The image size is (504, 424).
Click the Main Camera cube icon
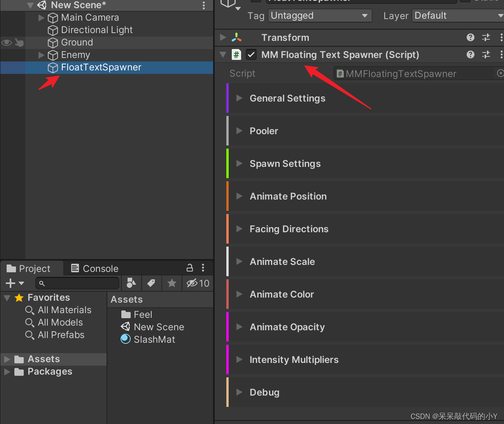pyautogui.click(x=53, y=18)
